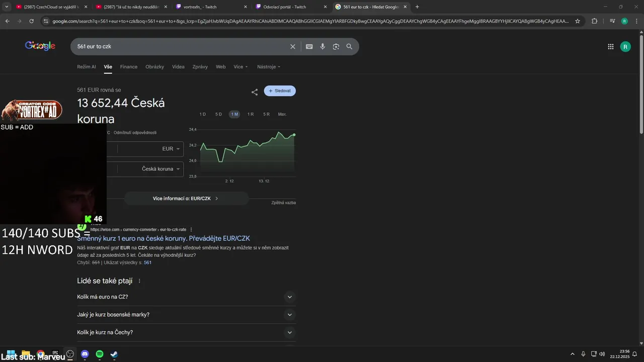644x362 pixels.
Task: Open Discord from the taskbar
Action: [85, 354]
